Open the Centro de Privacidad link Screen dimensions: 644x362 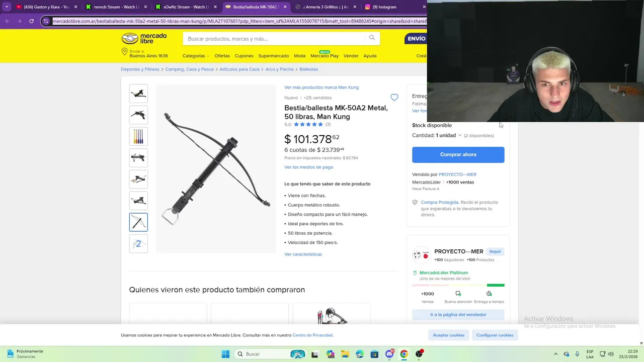312,335
